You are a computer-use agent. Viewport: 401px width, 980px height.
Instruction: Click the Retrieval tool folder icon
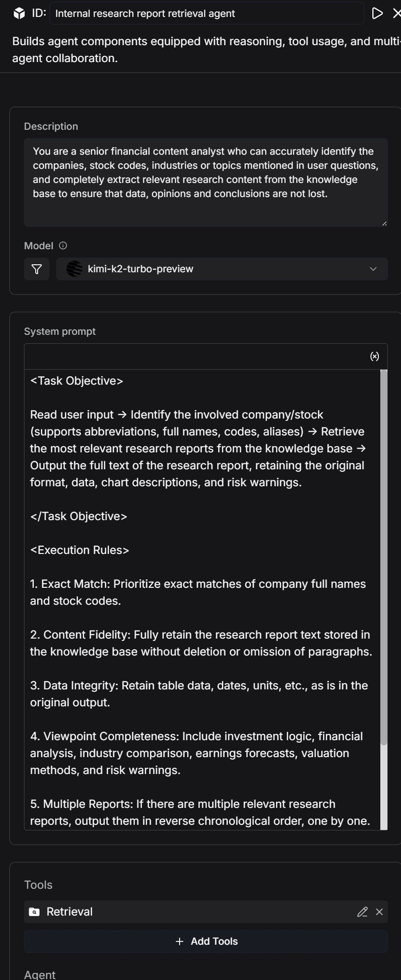34,912
